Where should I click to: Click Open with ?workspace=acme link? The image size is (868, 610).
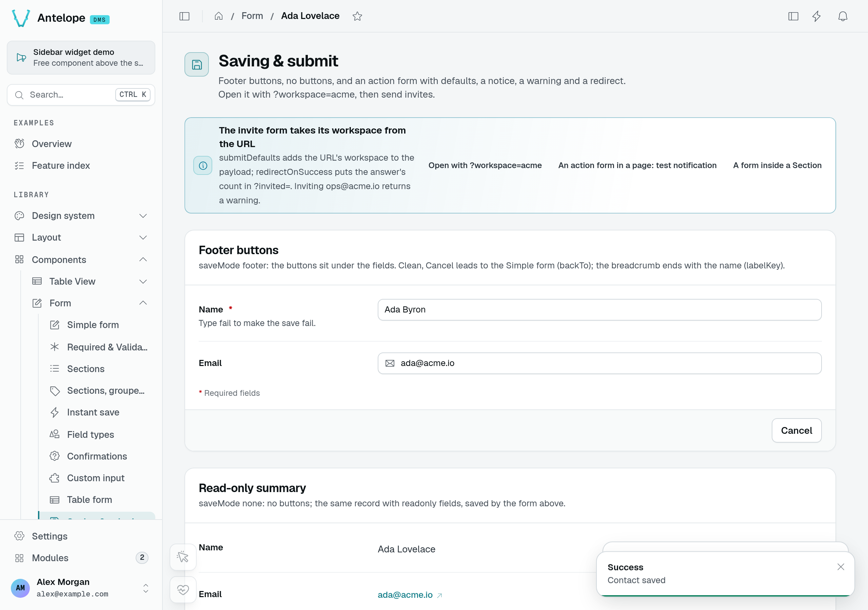[x=485, y=165]
